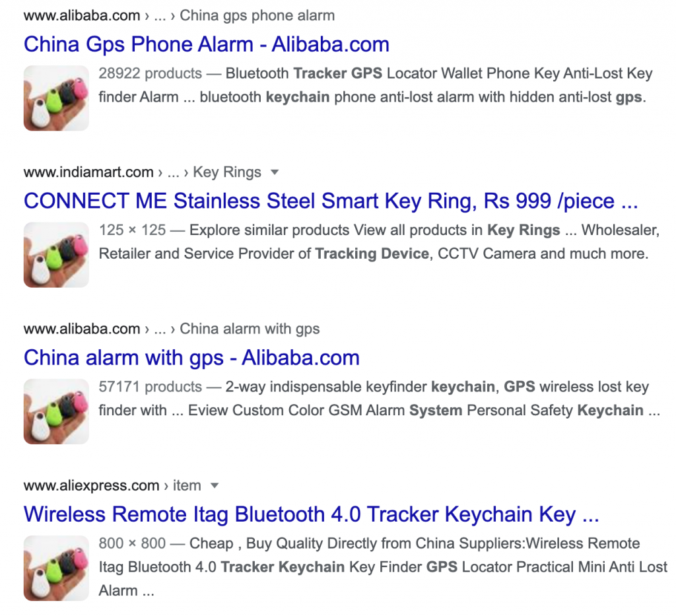
Task: Click thumbnail beside the indiamart Key Ring result
Action: (56, 255)
